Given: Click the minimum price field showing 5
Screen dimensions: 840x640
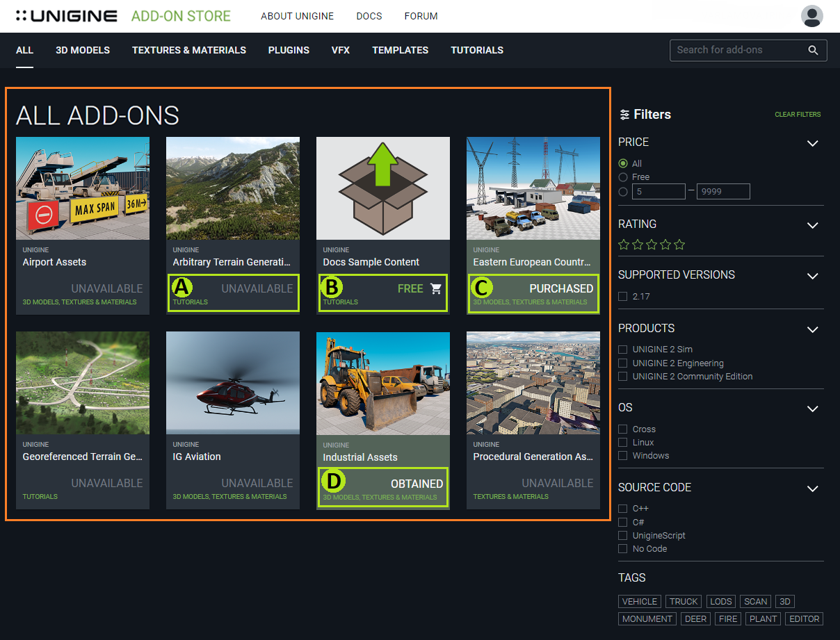Looking at the screenshot, I should tap(659, 191).
